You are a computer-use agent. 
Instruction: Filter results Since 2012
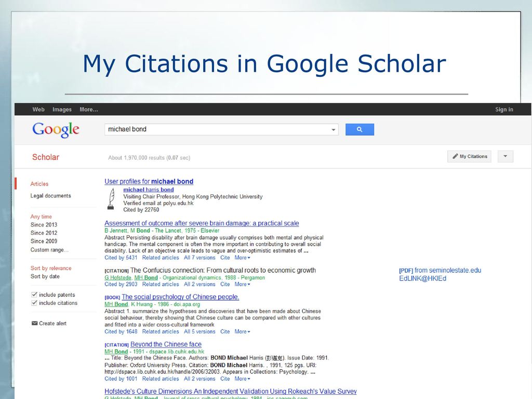pyautogui.click(x=44, y=233)
